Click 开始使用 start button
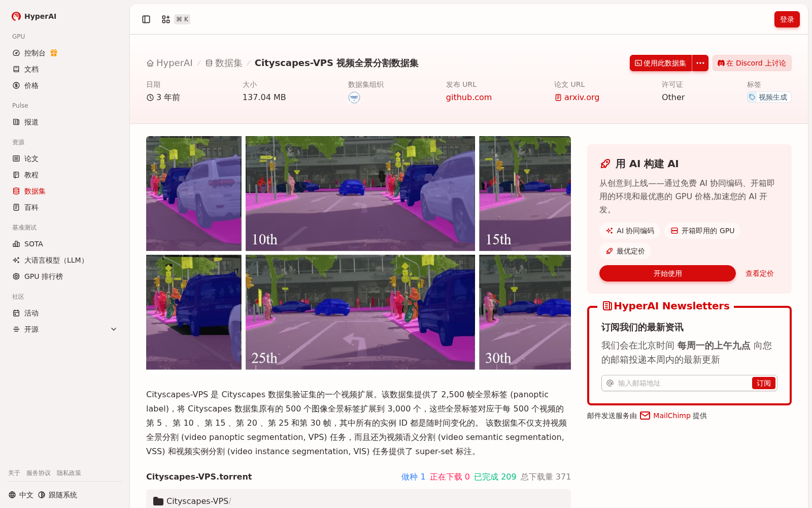Image resolution: width=812 pixels, height=508 pixels. tap(667, 273)
